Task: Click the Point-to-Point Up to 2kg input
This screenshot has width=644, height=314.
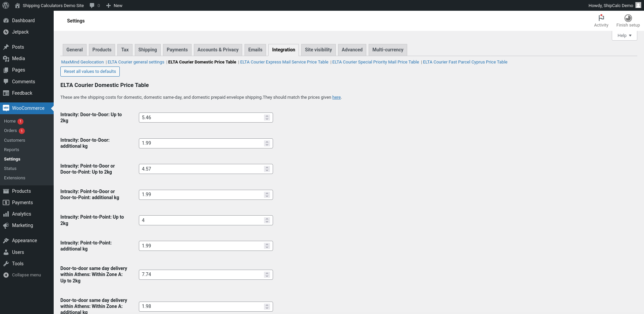Action: 206,220
